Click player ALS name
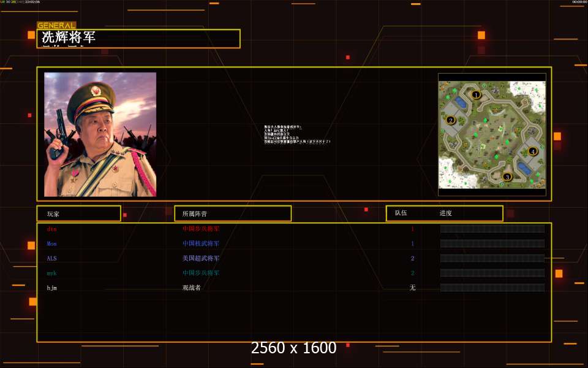The width and height of the screenshot is (588, 368). [51, 258]
